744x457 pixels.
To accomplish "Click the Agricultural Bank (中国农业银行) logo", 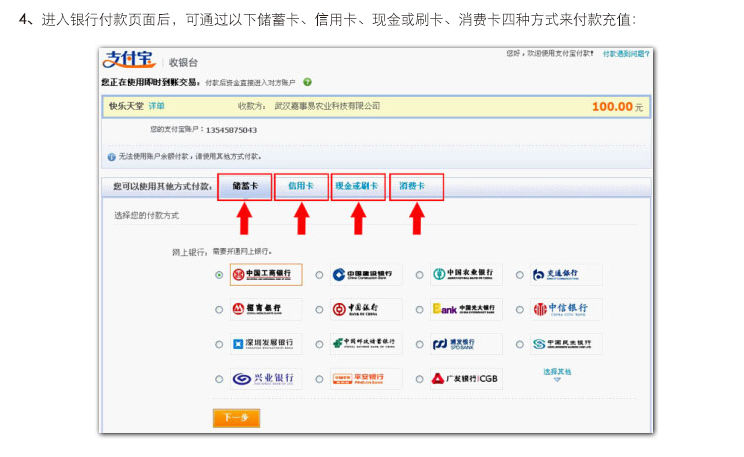I will (467, 274).
